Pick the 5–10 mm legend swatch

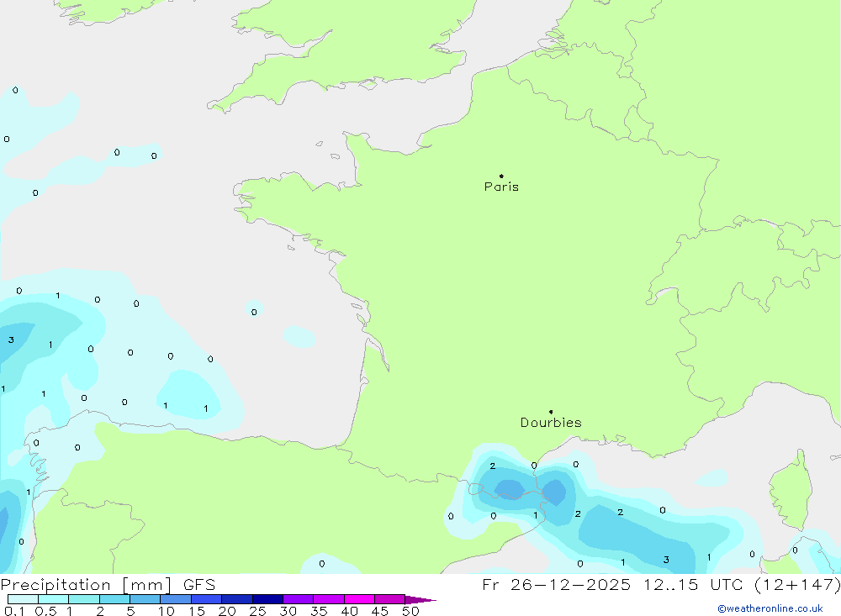pos(145,599)
